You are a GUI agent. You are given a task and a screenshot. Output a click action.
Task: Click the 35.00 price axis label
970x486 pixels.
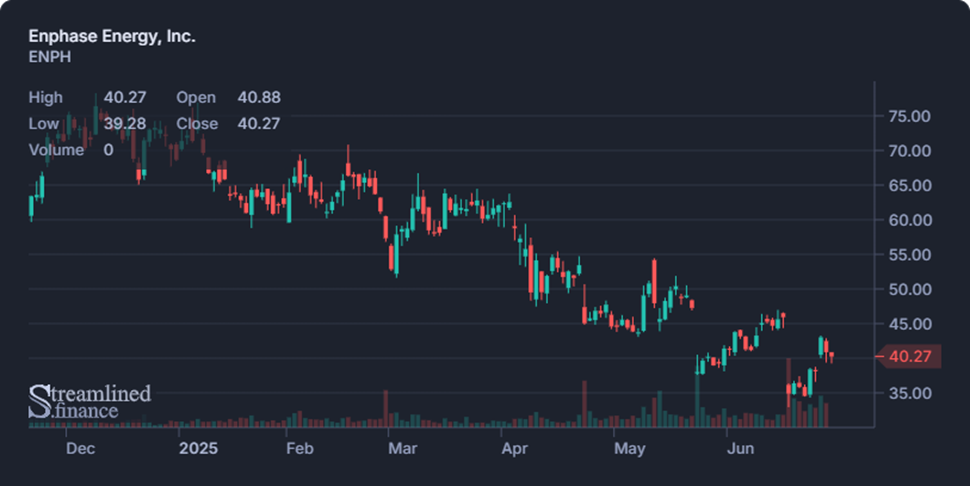(x=909, y=393)
